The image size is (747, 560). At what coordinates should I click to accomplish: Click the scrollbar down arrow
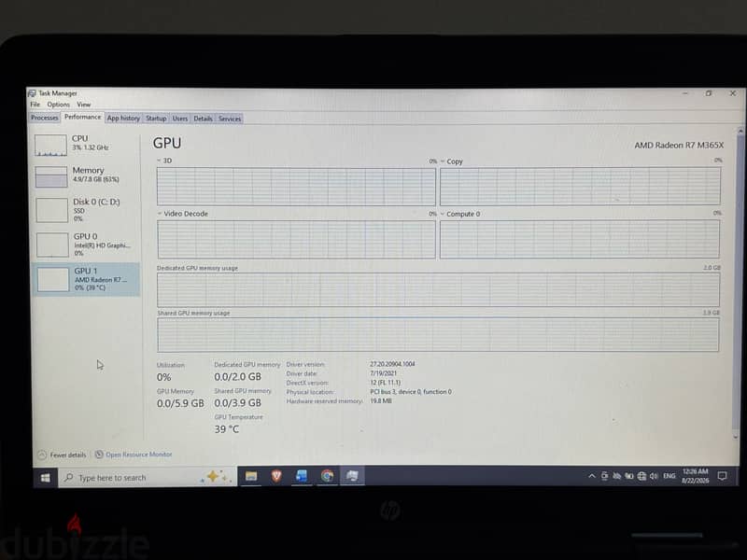736,437
